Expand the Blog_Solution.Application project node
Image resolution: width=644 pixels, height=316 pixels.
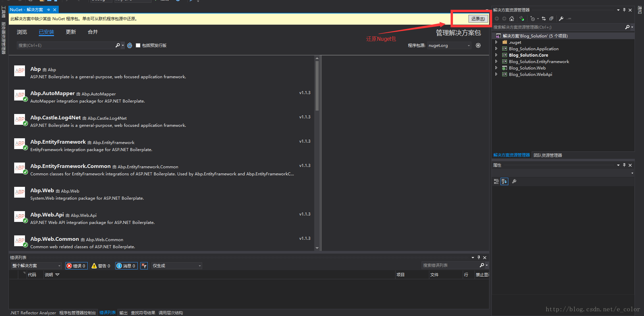coord(496,49)
